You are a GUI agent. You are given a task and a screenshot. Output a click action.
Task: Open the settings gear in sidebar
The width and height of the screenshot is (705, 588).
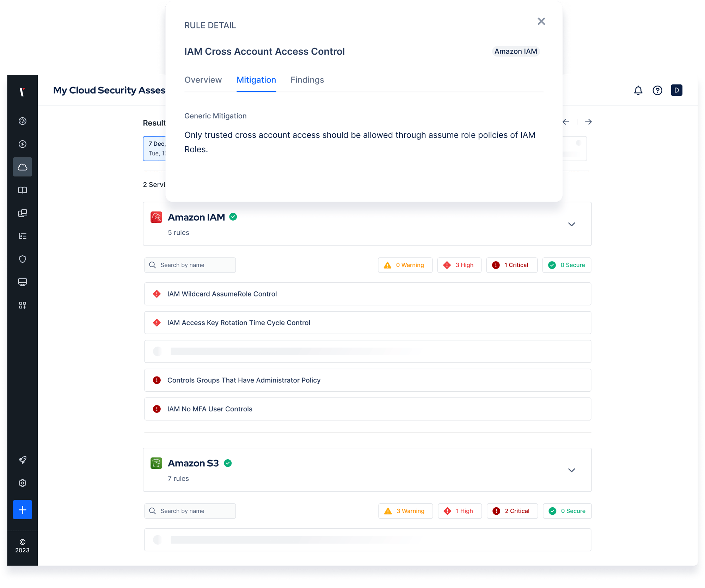(23, 483)
